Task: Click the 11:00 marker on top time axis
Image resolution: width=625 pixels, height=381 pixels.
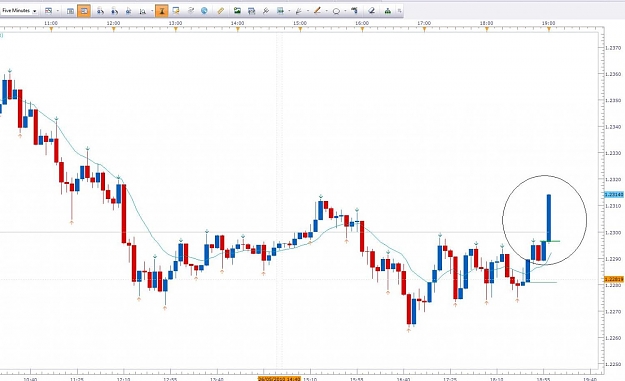Action: click(x=51, y=24)
